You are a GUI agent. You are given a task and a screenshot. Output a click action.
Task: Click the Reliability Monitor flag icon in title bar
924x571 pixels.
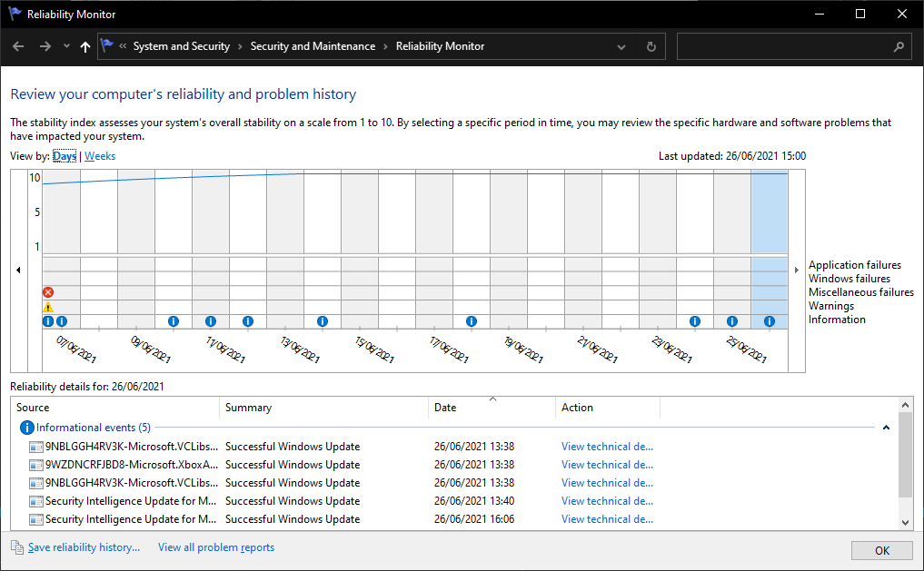[15, 14]
